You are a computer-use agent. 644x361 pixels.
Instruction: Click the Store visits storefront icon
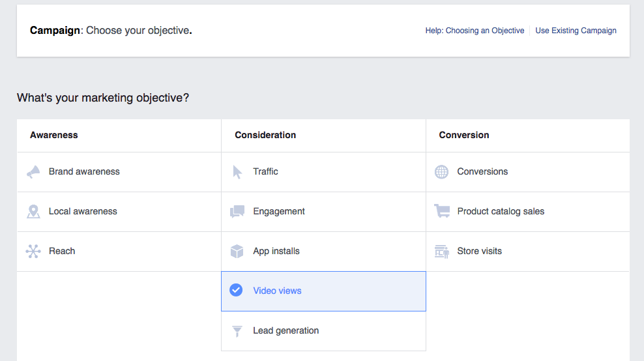coord(442,252)
